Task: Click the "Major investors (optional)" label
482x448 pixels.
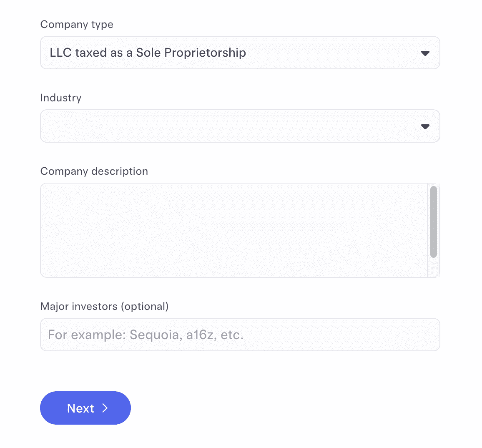Action: pos(104,307)
